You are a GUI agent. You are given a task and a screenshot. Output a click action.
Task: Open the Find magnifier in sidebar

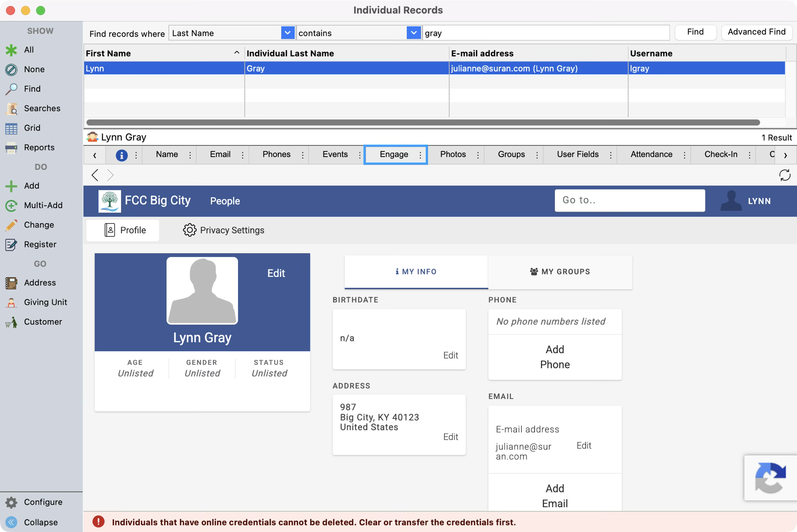pyautogui.click(x=11, y=89)
